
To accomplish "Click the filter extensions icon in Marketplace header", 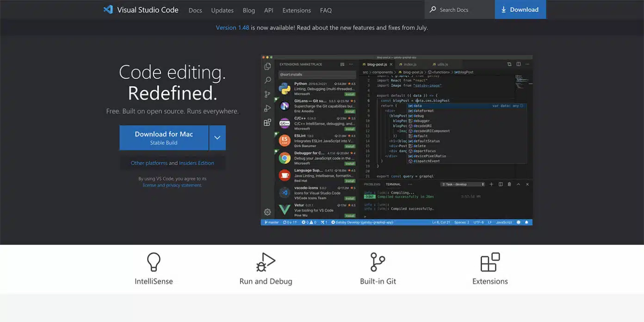I will (342, 64).
